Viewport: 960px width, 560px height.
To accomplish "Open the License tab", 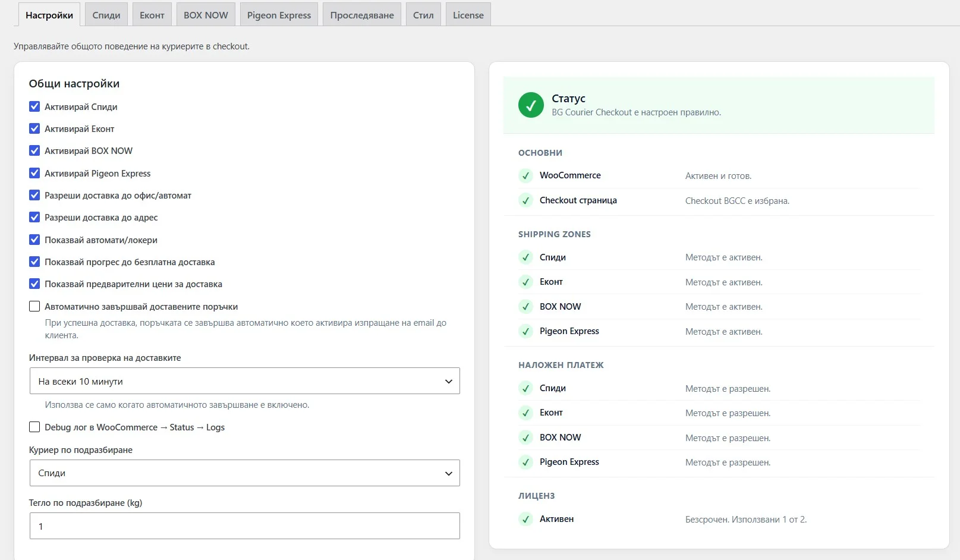I will pyautogui.click(x=468, y=15).
